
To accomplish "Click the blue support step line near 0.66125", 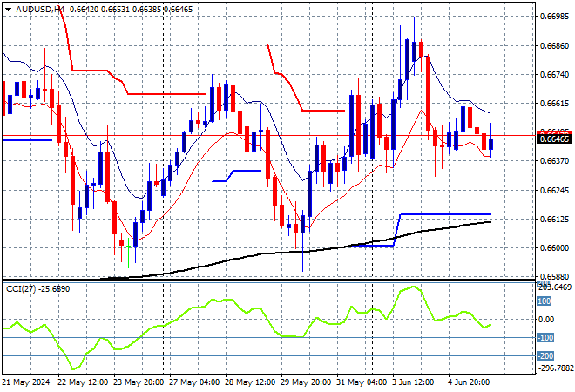I will pyautogui.click(x=445, y=214).
